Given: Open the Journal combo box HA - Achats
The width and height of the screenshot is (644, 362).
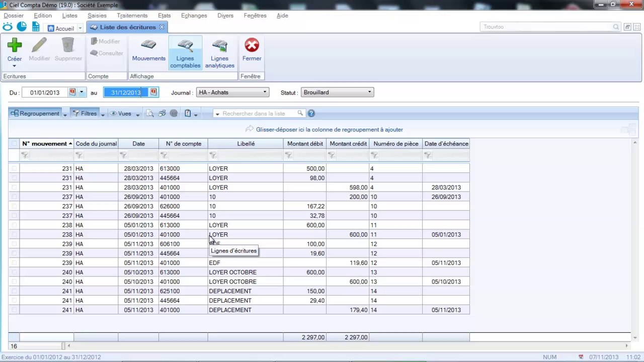Looking at the screenshot, I should coord(233,93).
